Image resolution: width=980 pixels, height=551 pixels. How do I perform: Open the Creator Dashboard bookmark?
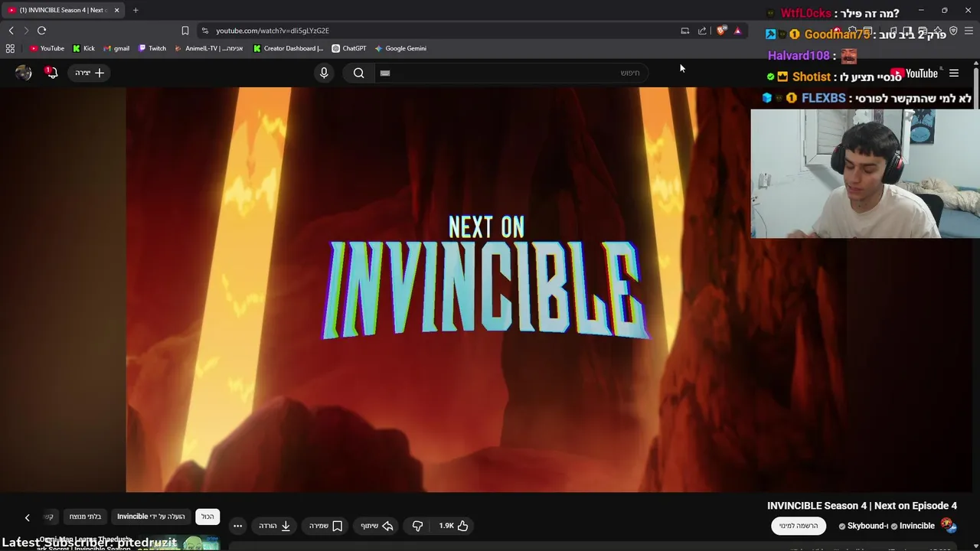(288, 48)
